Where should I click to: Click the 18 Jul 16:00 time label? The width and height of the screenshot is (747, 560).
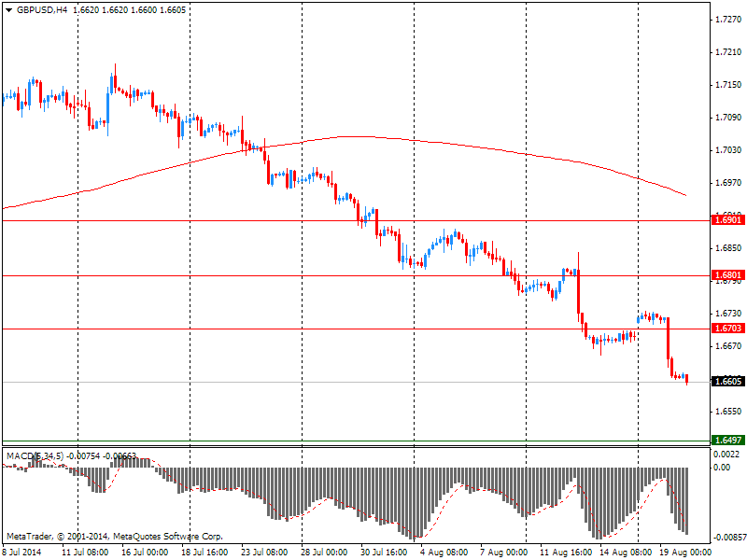[x=204, y=553]
